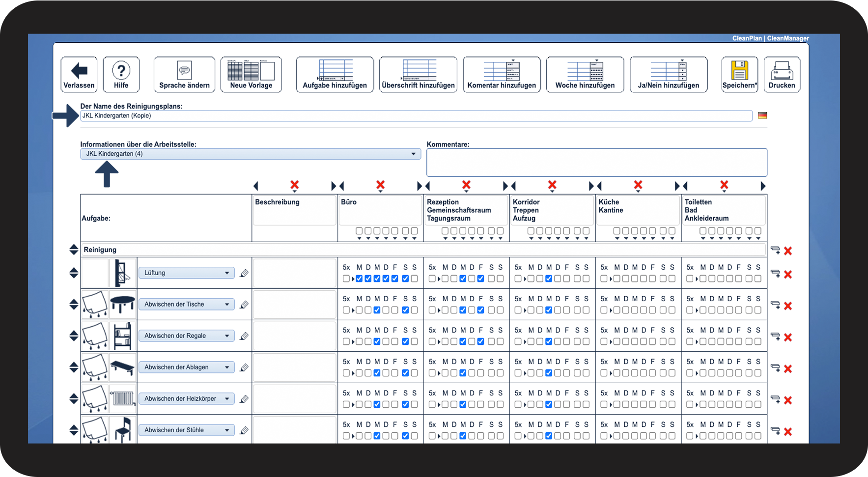The image size is (868, 477).
Task: Create a Neue Vorlage template
Action: (x=251, y=74)
